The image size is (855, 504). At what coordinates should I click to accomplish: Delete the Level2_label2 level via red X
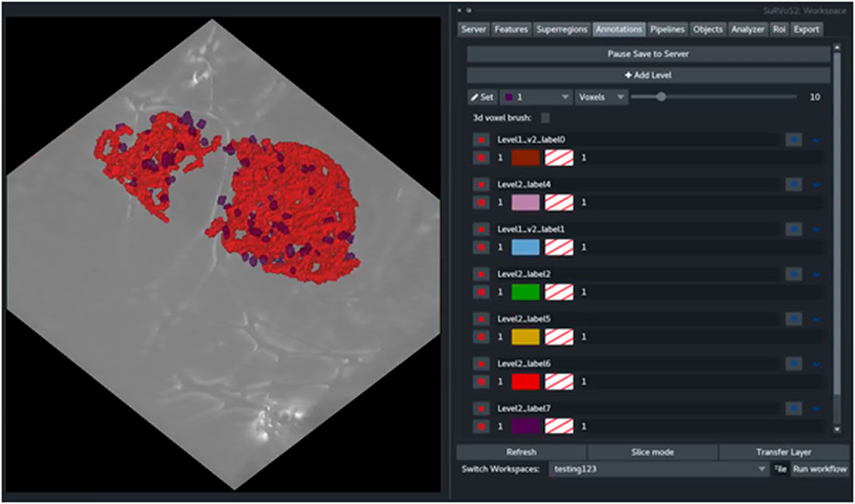(481, 274)
